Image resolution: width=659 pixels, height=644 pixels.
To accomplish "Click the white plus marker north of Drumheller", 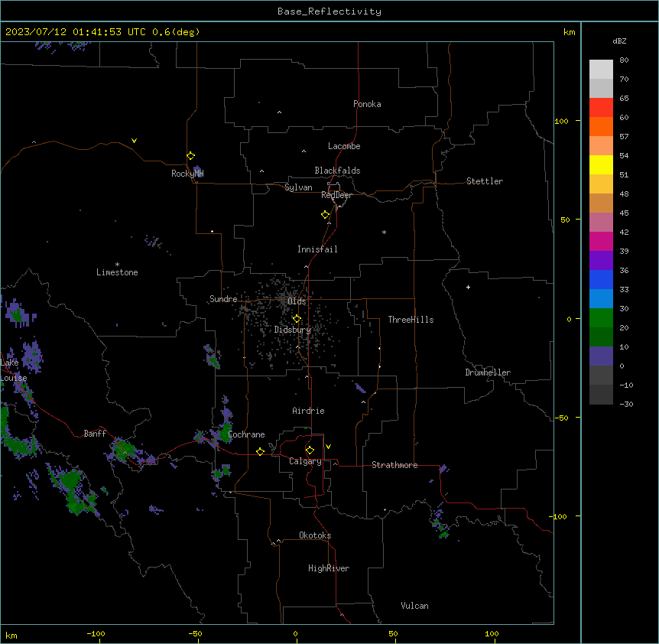I will pos(468,287).
